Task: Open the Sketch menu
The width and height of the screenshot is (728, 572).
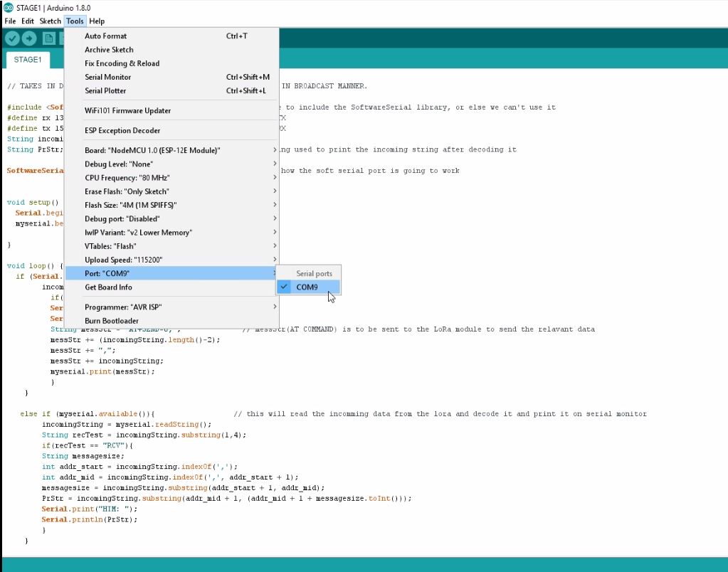Action: [x=50, y=21]
